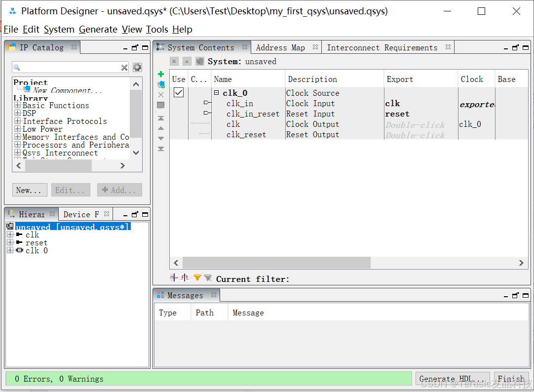
Task: Expand Memory Interfaces and Controllers category
Action: [x=18, y=137]
